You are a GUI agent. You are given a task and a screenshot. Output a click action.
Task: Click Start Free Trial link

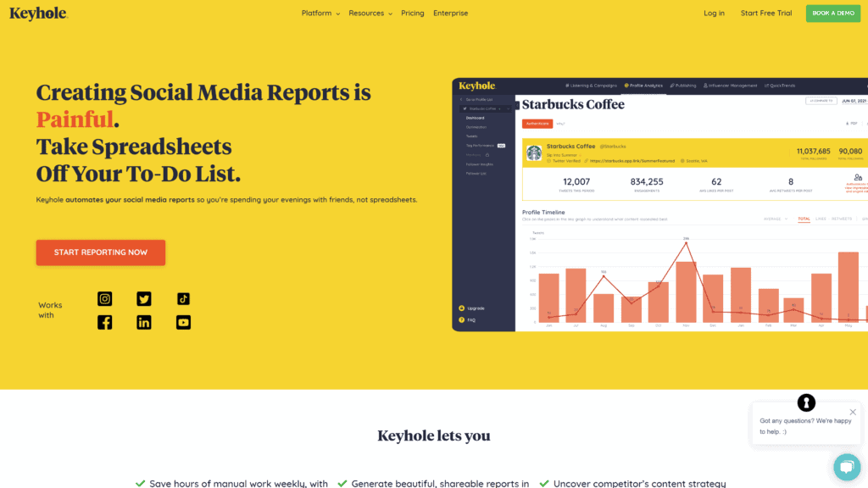[x=766, y=14]
